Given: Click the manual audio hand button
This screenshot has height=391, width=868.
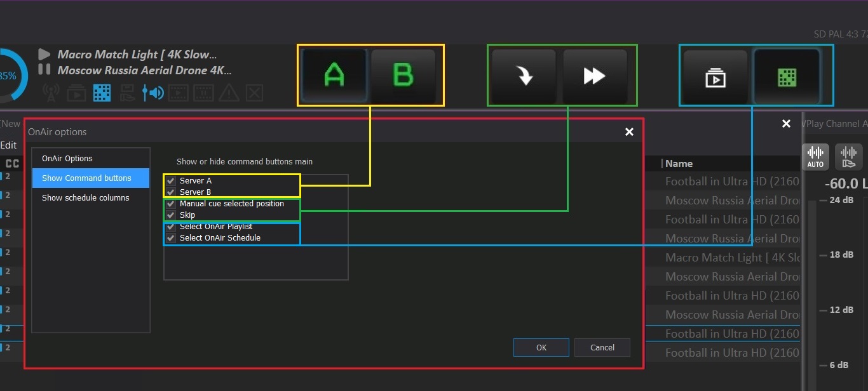Looking at the screenshot, I should [x=849, y=157].
